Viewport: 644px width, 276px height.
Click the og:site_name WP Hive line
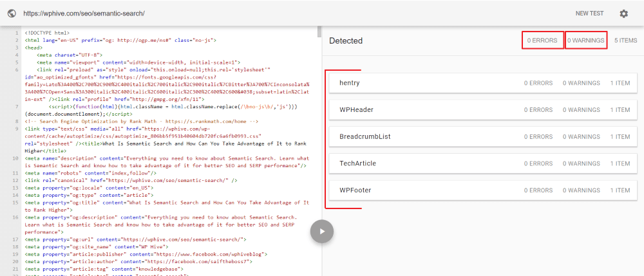point(97,247)
